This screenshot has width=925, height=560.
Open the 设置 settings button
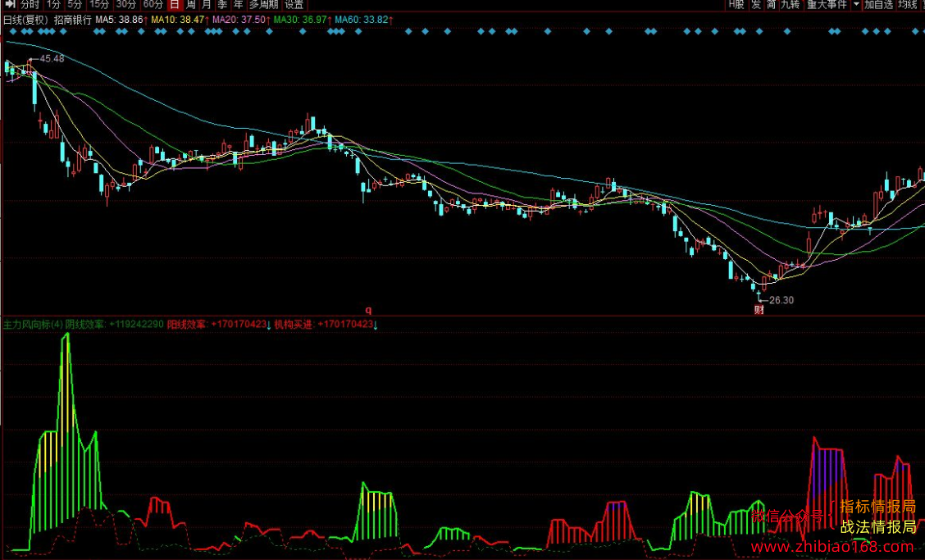click(x=294, y=5)
